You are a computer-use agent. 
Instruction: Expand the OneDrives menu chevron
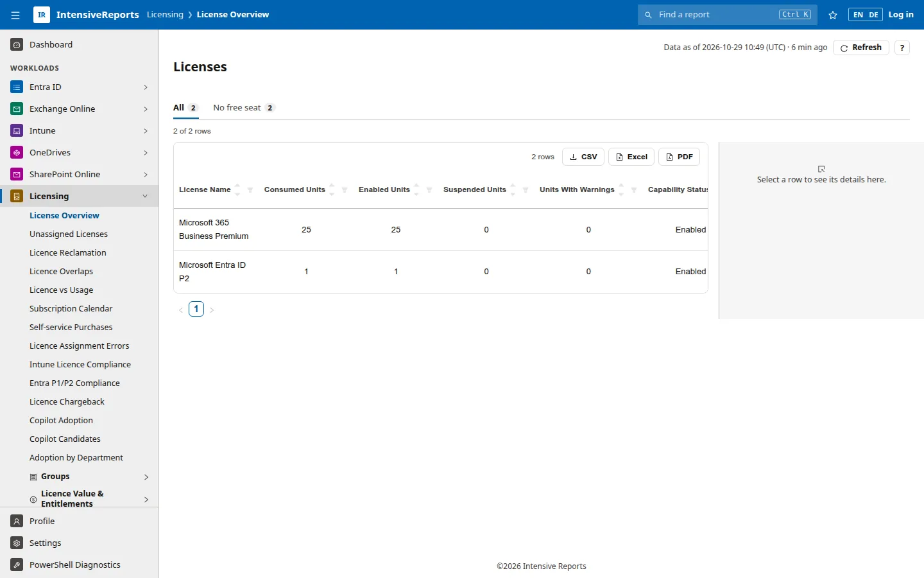(146, 153)
